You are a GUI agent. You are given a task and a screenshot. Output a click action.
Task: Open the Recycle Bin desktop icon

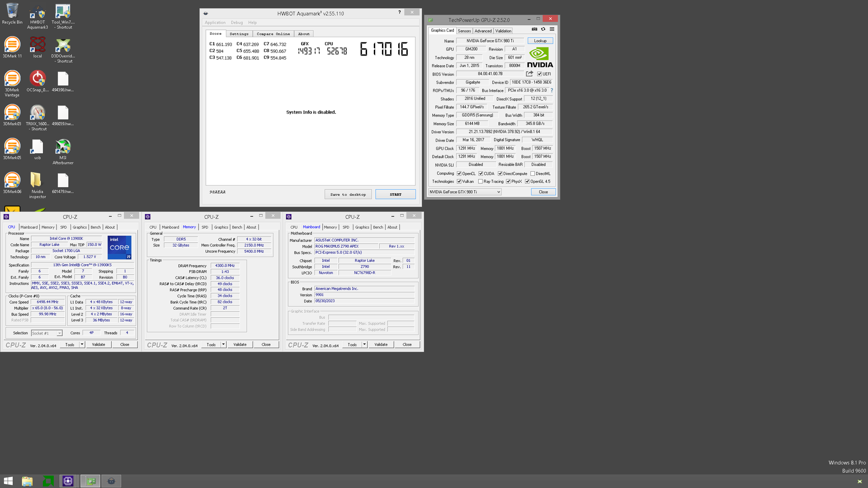(x=12, y=14)
